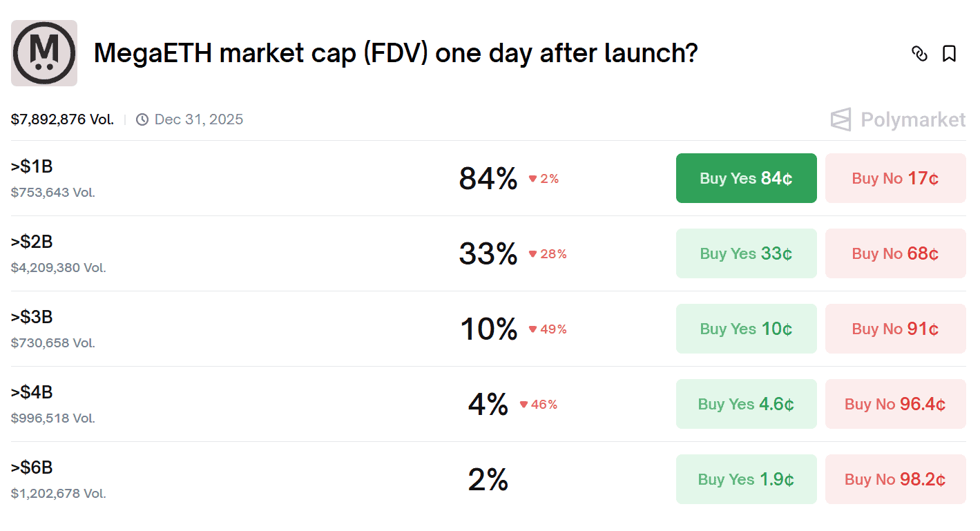Buy No at 68¢ for >$2B

pyautogui.click(x=895, y=253)
